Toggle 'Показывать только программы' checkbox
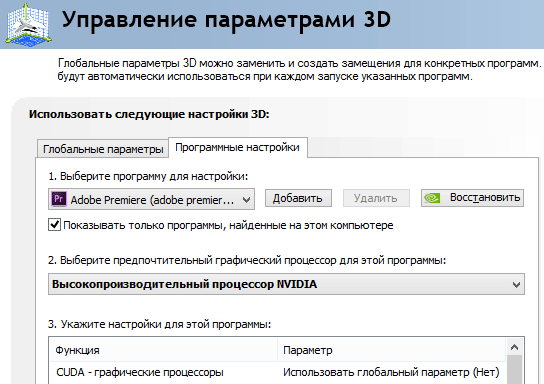This screenshot has width=544, height=384. [54, 225]
